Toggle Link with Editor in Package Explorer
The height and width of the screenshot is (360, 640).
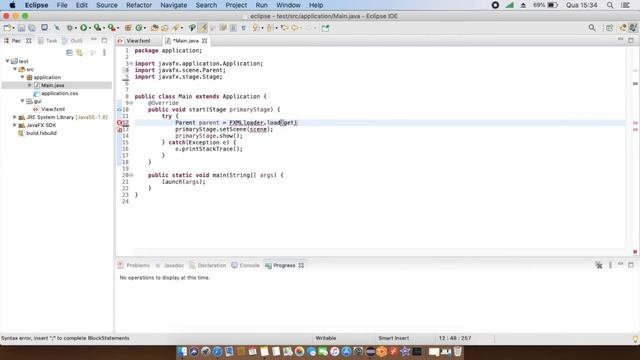click(80, 53)
